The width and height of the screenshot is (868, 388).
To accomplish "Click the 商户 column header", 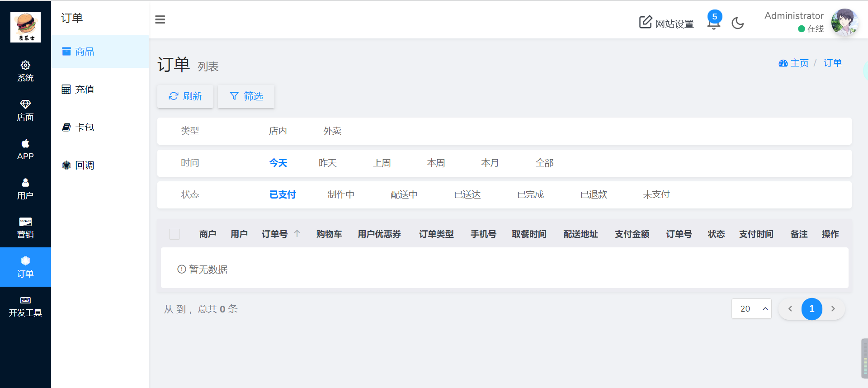I will click(x=208, y=234).
